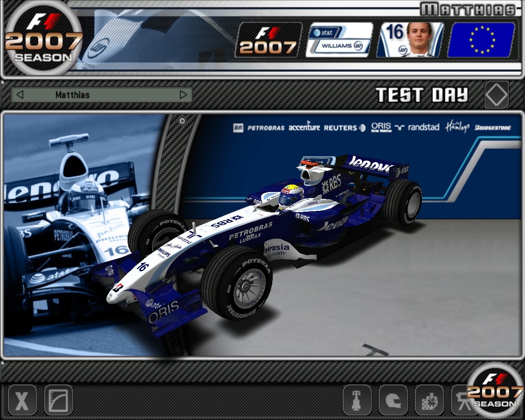Click the "TEST DAY" heading text
The height and width of the screenshot is (420, 525).
pos(422,95)
